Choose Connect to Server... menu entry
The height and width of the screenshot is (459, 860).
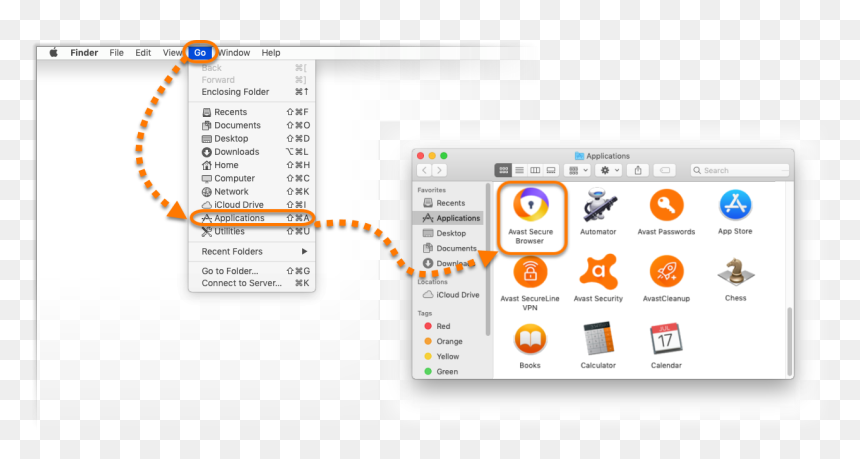(252, 283)
